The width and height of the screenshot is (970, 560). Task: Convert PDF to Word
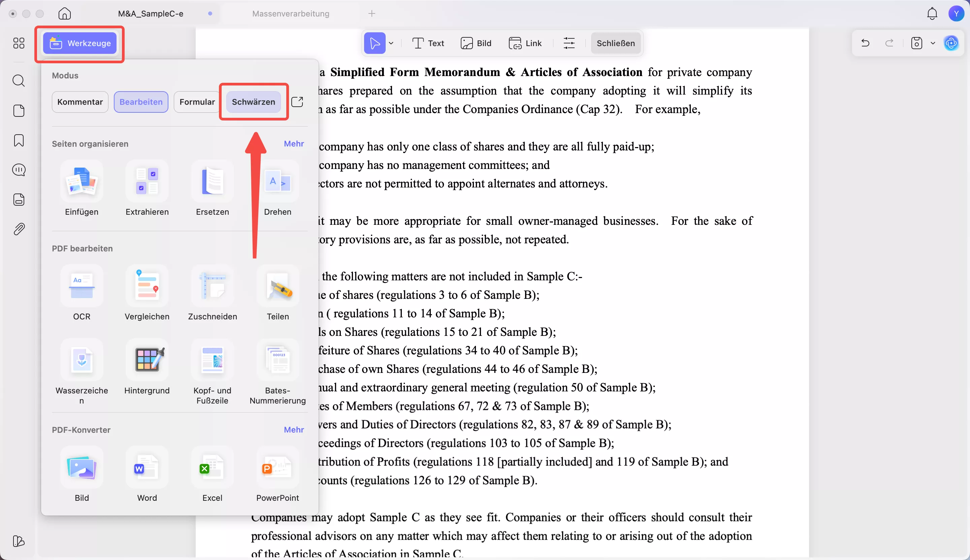(x=147, y=468)
